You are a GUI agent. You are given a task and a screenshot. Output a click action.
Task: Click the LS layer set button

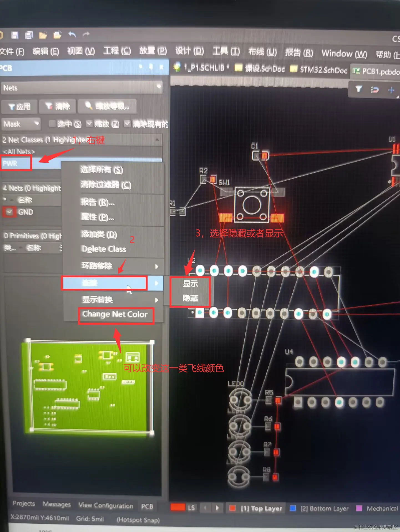[x=191, y=508]
